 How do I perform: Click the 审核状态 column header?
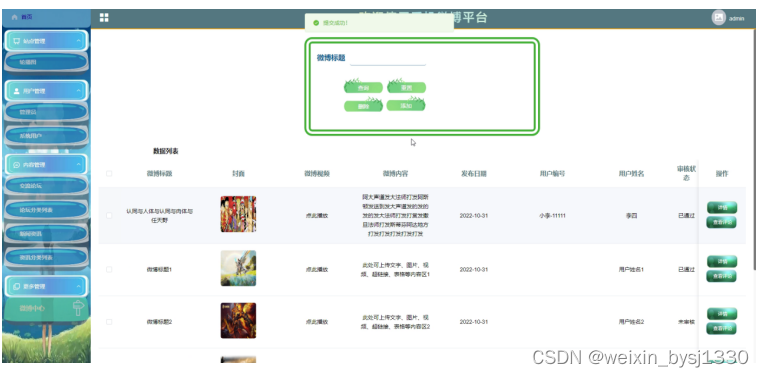click(x=686, y=173)
